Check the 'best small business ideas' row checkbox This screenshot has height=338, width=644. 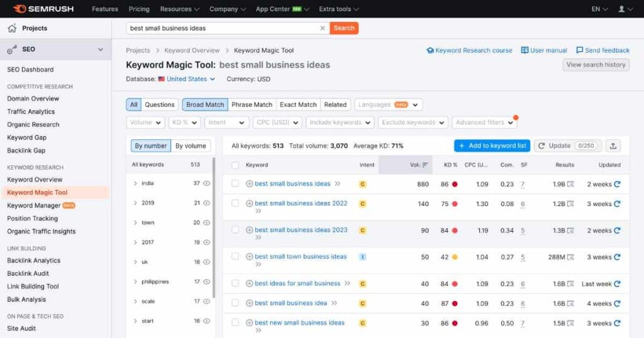coord(235,183)
